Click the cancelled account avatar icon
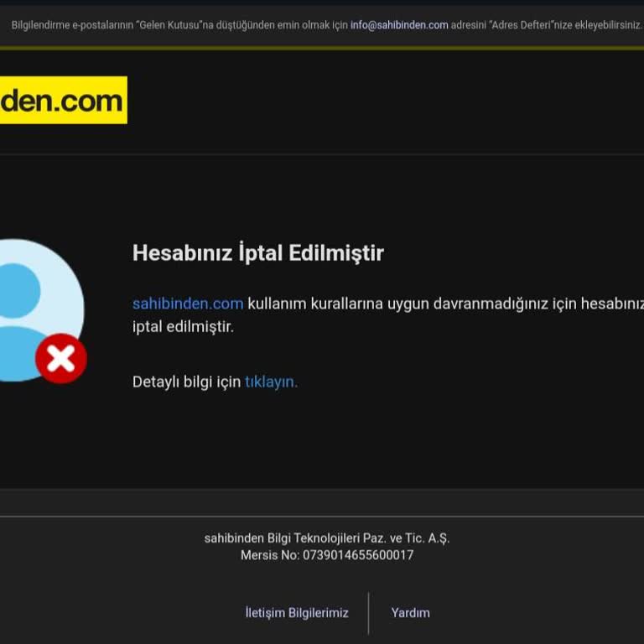This screenshot has width=644, height=644. (43, 311)
